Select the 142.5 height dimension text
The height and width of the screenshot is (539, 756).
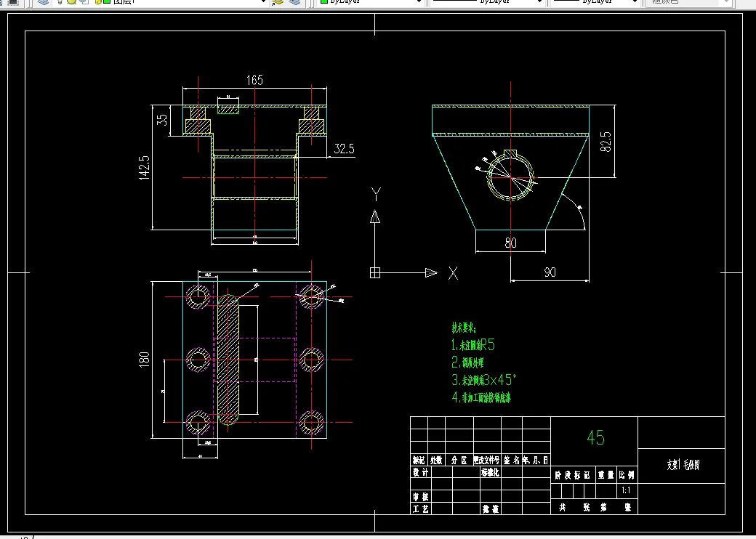(x=144, y=168)
